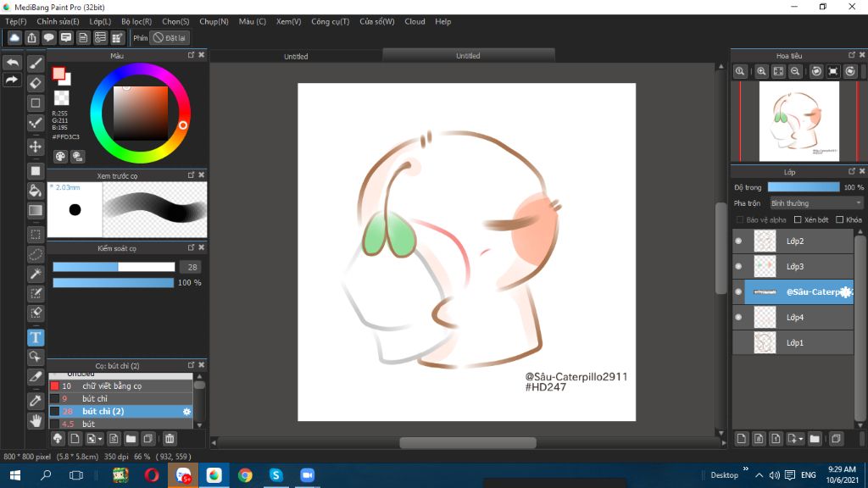This screenshot has height=488, width=868.
Task: Open the Công cụ(T) menu
Action: [x=331, y=21]
